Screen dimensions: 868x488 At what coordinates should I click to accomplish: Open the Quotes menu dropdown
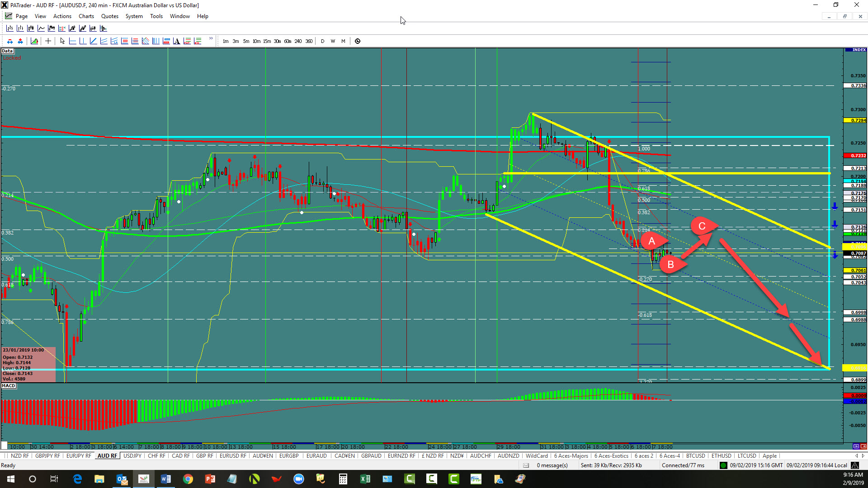[x=109, y=16]
